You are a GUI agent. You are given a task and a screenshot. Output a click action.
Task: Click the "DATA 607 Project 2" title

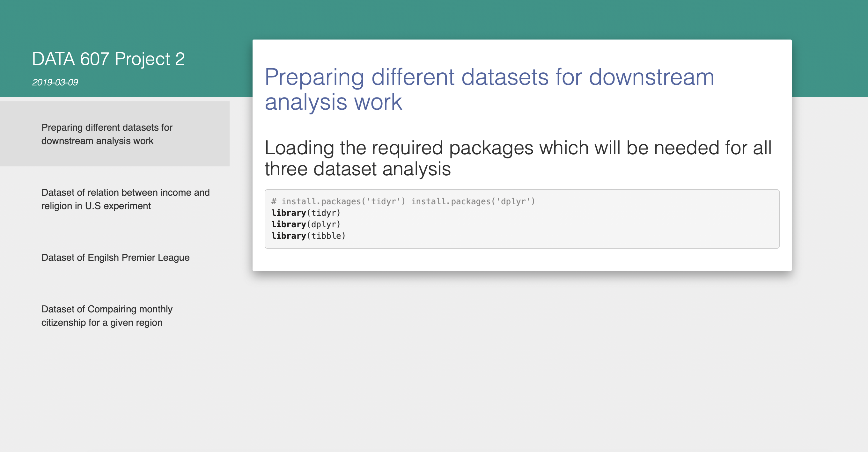[x=109, y=60]
